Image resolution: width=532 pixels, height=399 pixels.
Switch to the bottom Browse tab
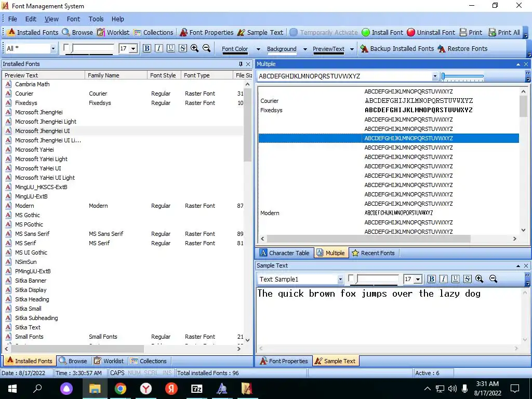[x=73, y=361]
